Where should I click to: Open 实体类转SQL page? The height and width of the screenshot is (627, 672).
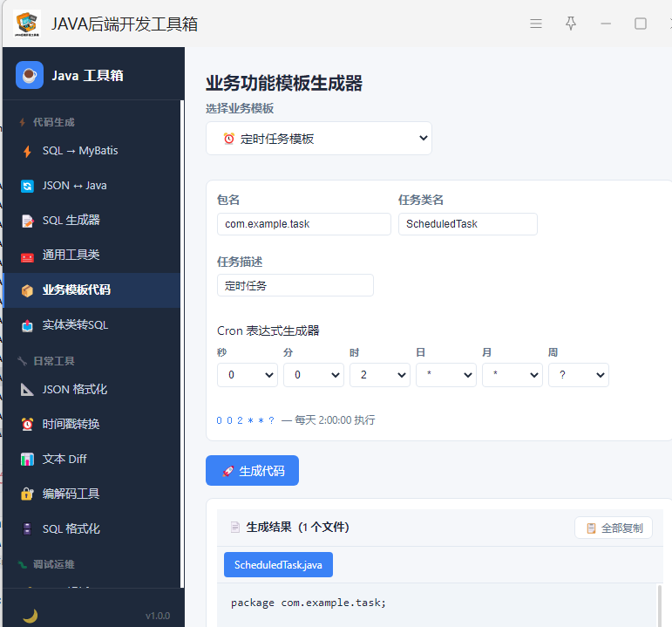(92, 325)
